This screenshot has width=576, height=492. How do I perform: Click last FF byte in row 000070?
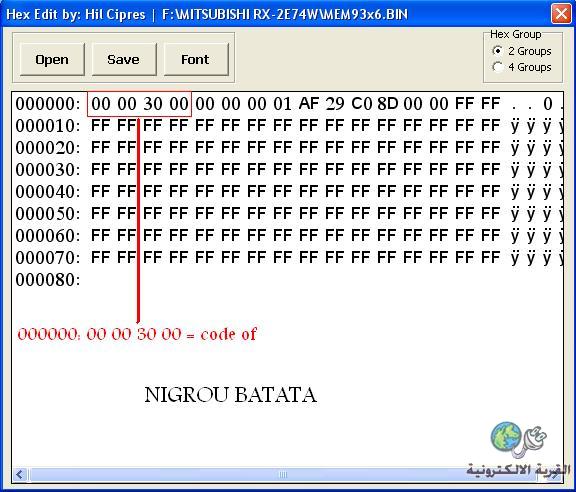click(491, 258)
